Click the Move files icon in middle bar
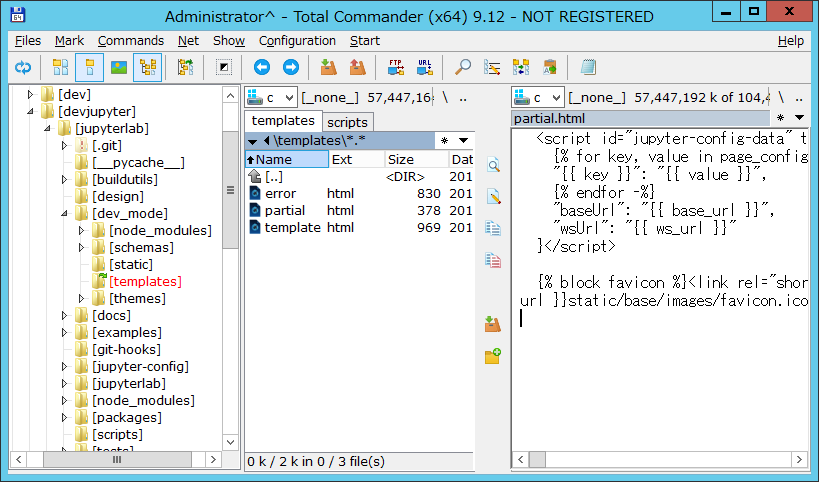This screenshot has width=819, height=482. [493, 260]
